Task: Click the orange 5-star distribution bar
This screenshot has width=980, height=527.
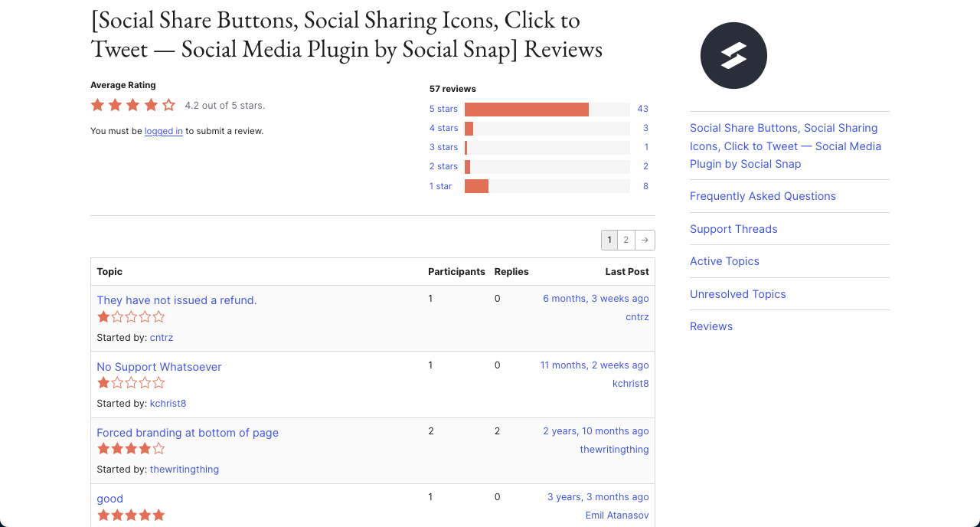Action: click(x=526, y=109)
